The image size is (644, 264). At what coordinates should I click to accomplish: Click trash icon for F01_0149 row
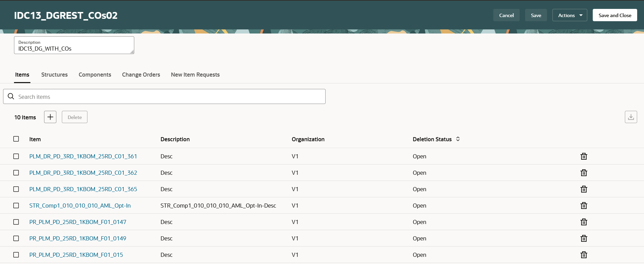[x=584, y=238]
